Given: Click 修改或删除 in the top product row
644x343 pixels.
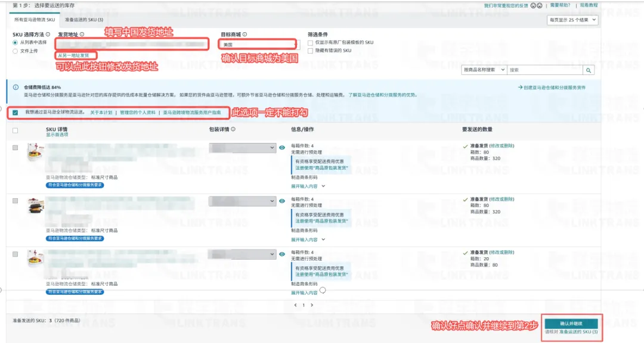Looking at the screenshot, I should pos(501,146).
